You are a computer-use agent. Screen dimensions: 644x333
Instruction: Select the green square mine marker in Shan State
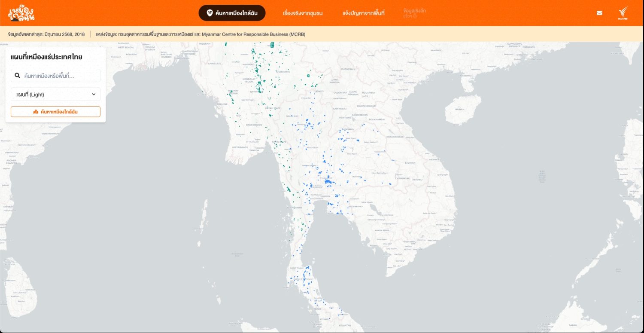pos(308,76)
